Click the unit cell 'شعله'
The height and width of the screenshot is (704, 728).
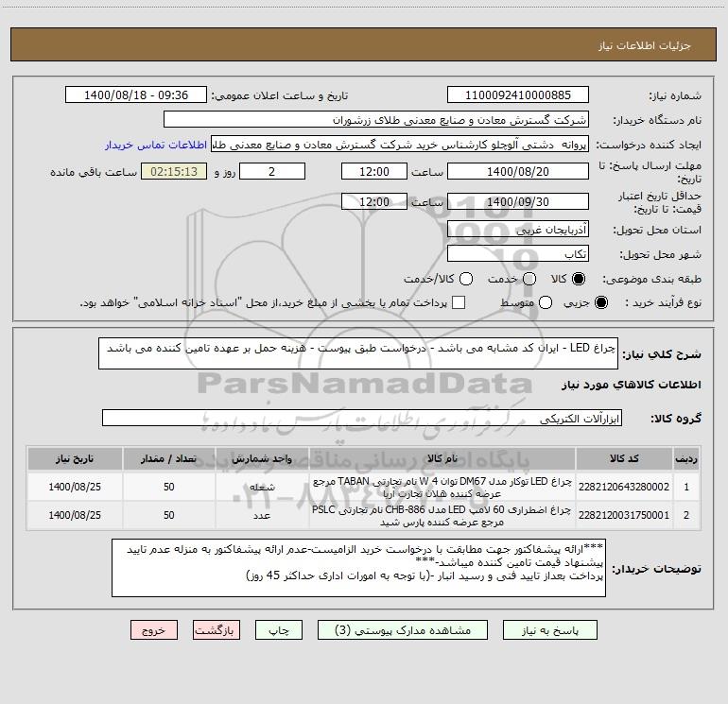coord(262,487)
